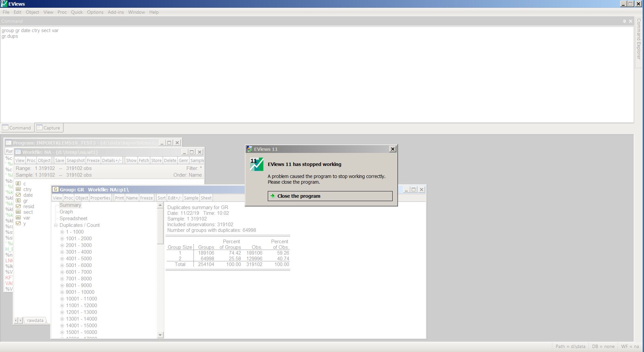
Task: Switch to the Command tab
Action: (17, 128)
